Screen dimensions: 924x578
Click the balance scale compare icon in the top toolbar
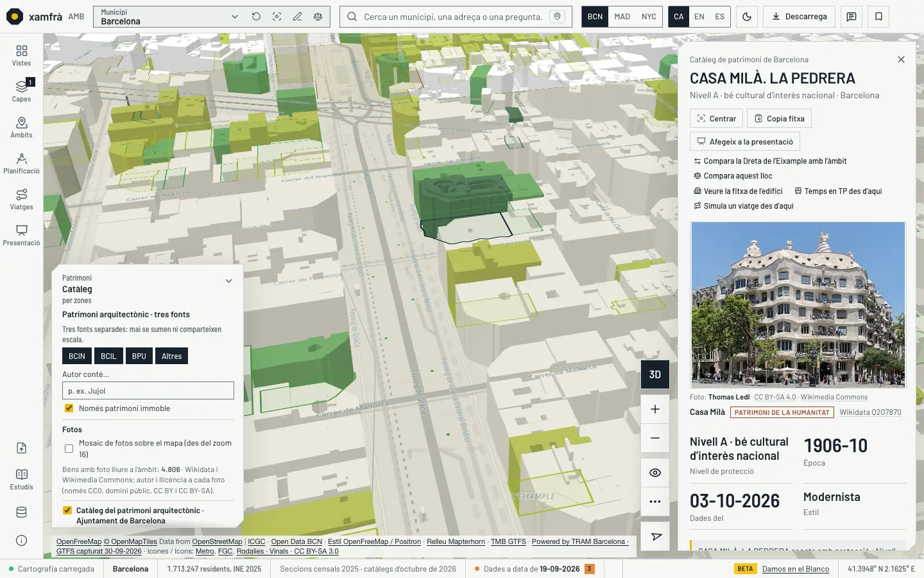coord(318,17)
